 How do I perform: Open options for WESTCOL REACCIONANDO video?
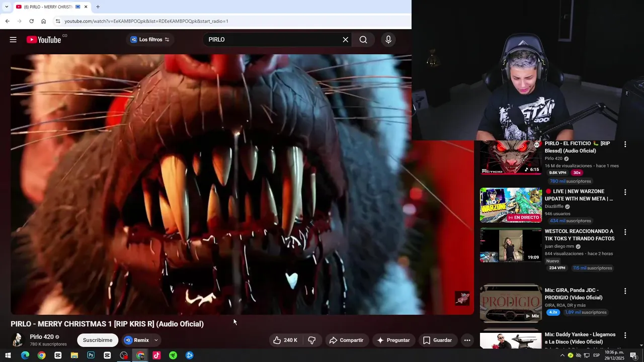click(x=625, y=232)
